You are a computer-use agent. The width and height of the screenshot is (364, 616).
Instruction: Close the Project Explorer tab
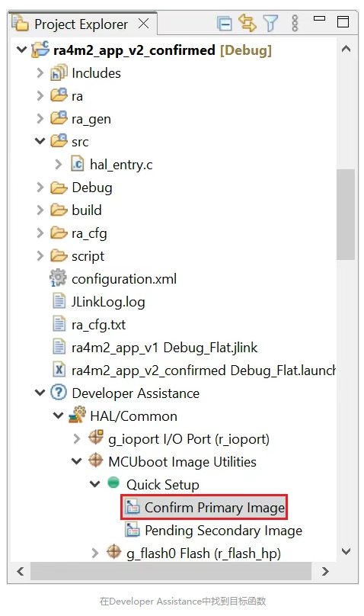[x=144, y=24]
